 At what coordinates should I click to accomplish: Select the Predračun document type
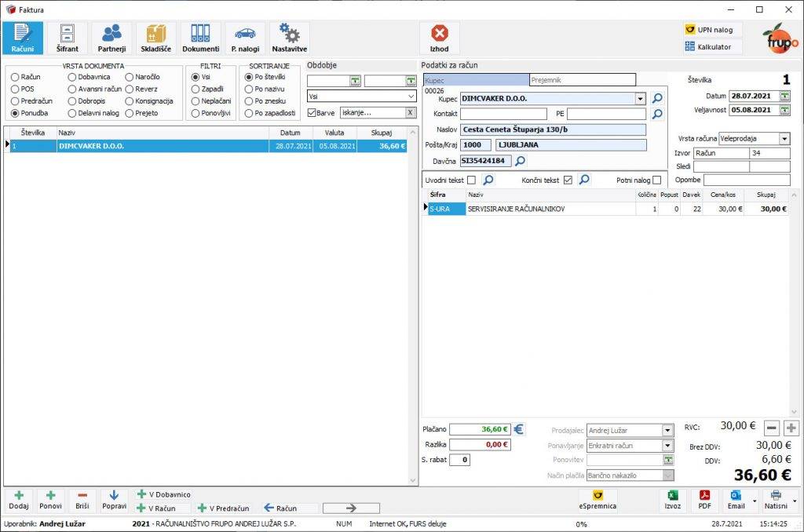[31, 101]
